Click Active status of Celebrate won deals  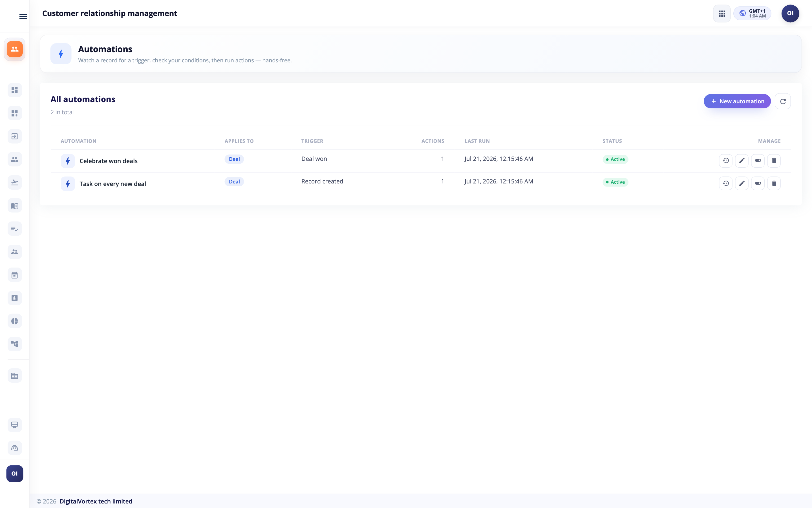(615, 159)
